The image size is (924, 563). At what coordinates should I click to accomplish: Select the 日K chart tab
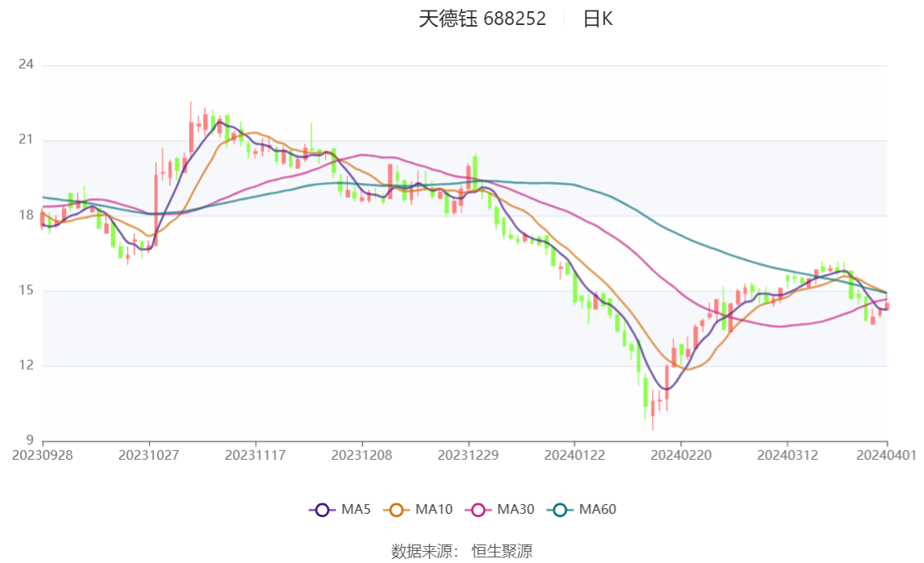click(597, 19)
